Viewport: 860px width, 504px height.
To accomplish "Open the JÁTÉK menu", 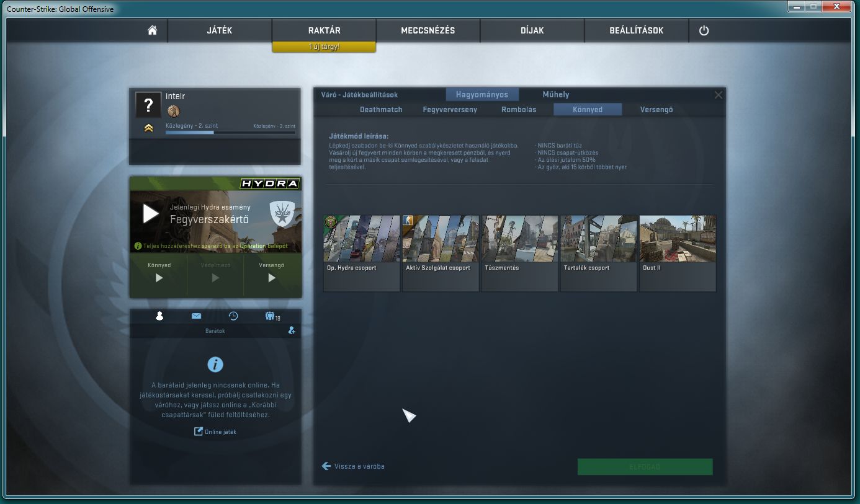I will [x=220, y=30].
